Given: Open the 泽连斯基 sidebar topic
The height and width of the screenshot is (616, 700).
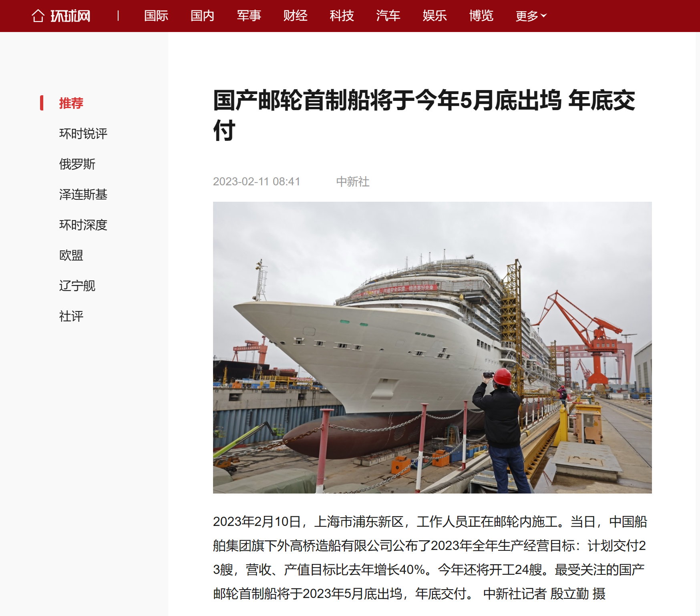Looking at the screenshot, I should point(83,195).
